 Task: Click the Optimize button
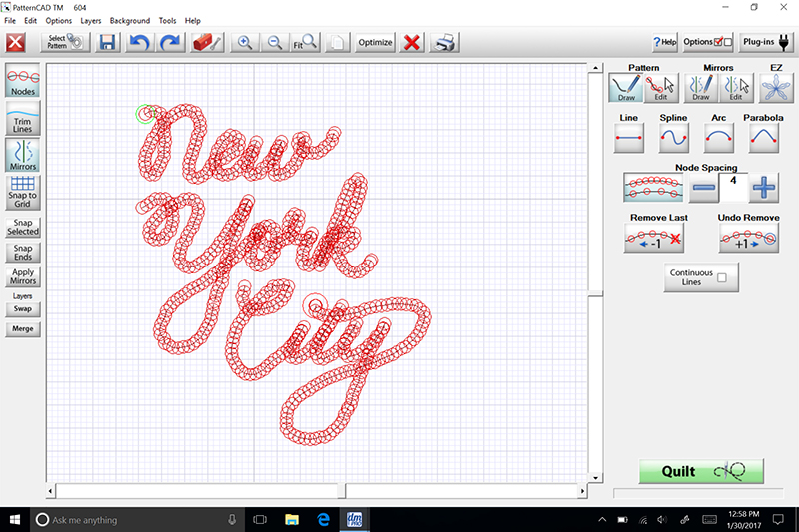pyautogui.click(x=375, y=43)
